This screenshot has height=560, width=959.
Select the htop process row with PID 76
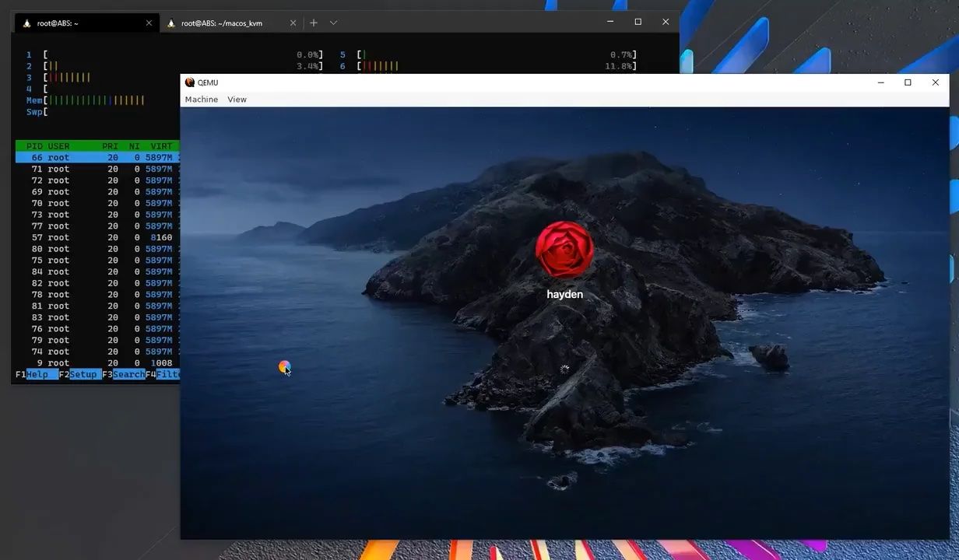98,329
